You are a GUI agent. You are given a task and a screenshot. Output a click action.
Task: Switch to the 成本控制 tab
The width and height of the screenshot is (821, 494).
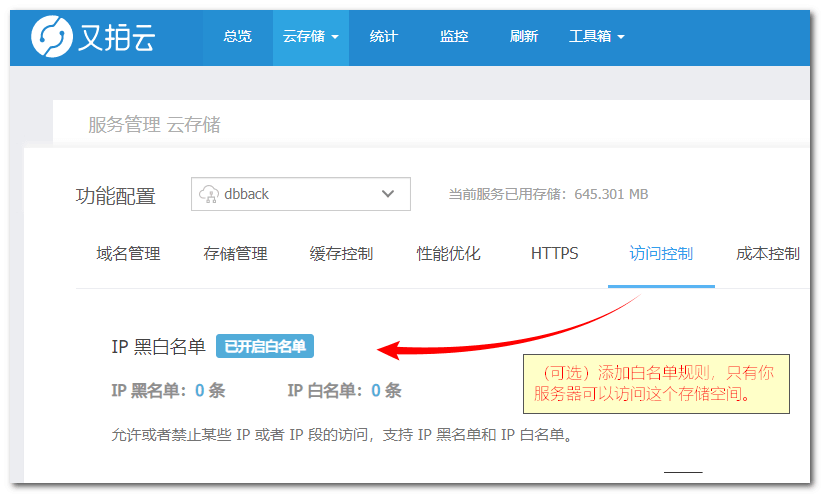point(768,254)
